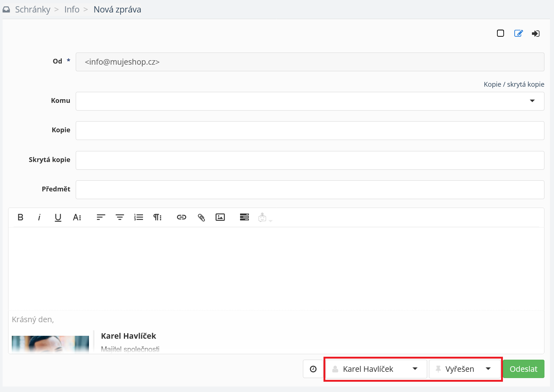Click the arrow-into-box icon at top right
Viewport: 554px width, 392px height.
[x=536, y=33]
